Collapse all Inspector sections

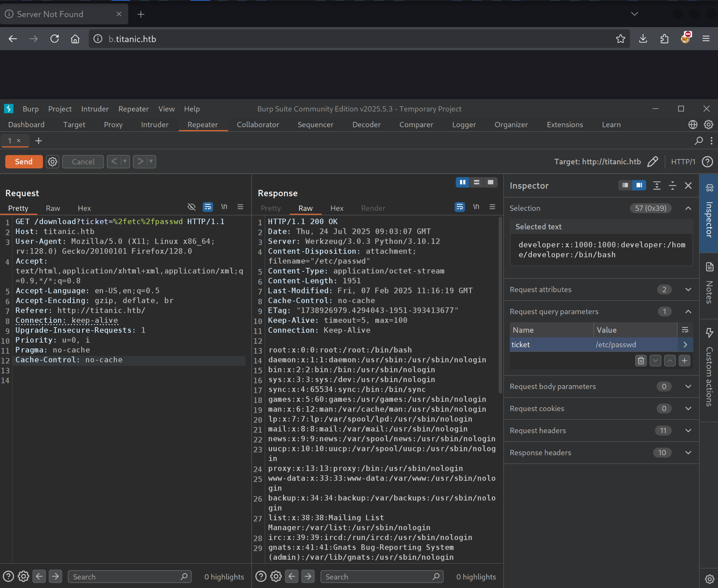point(673,185)
